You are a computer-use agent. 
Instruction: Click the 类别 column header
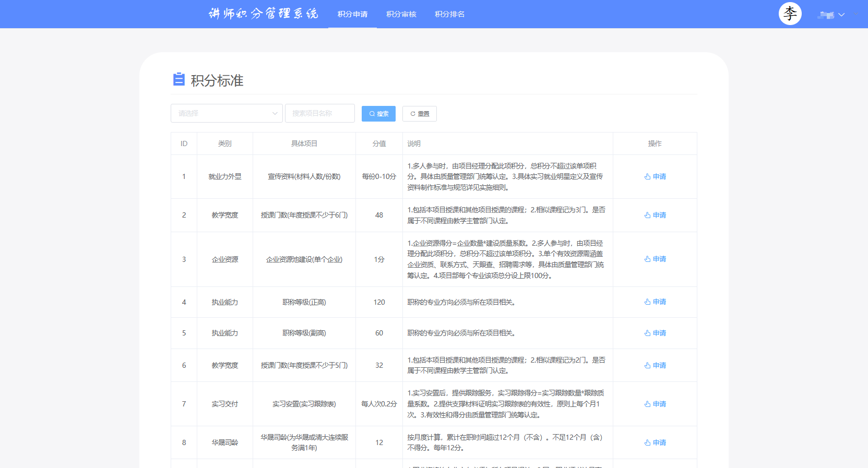point(225,143)
